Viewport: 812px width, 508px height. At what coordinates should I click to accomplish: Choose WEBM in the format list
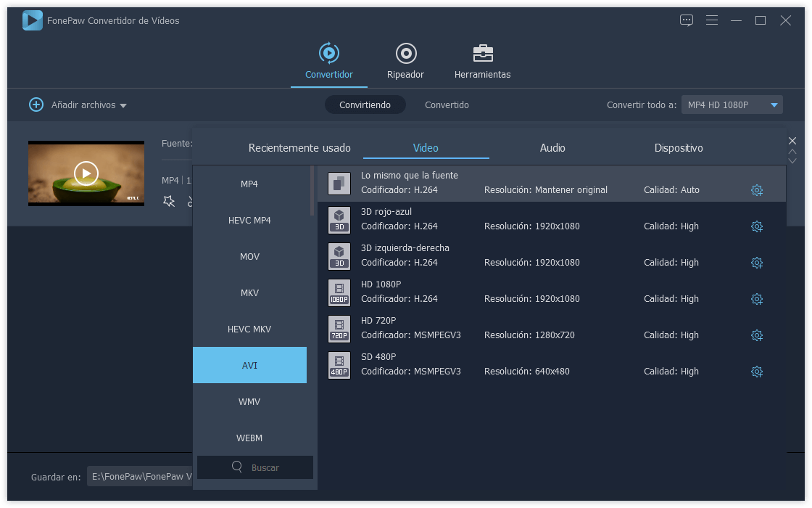(249, 438)
